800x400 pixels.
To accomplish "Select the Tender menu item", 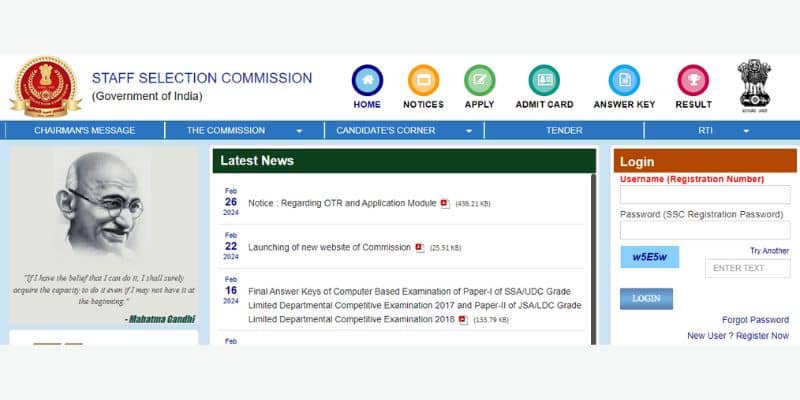I will (x=564, y=131).
